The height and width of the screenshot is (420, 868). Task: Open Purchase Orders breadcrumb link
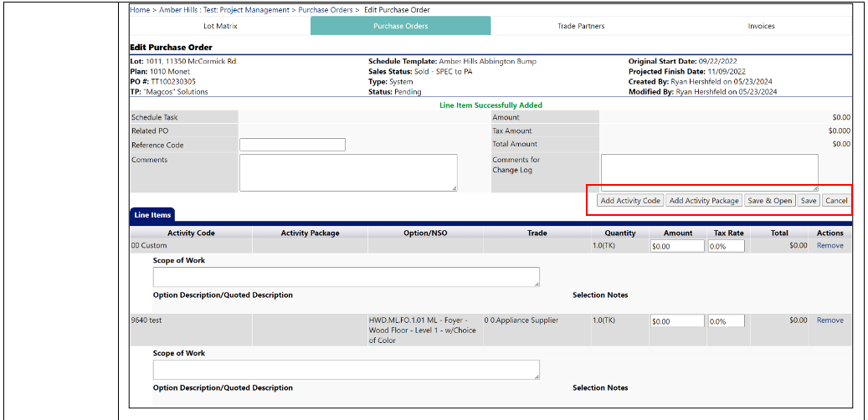tap(326, 10)
